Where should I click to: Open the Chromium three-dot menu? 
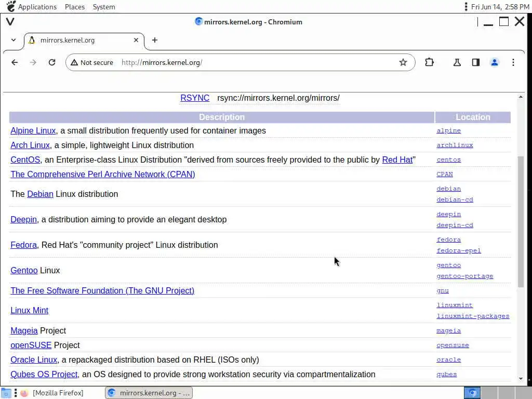[513, 62]
